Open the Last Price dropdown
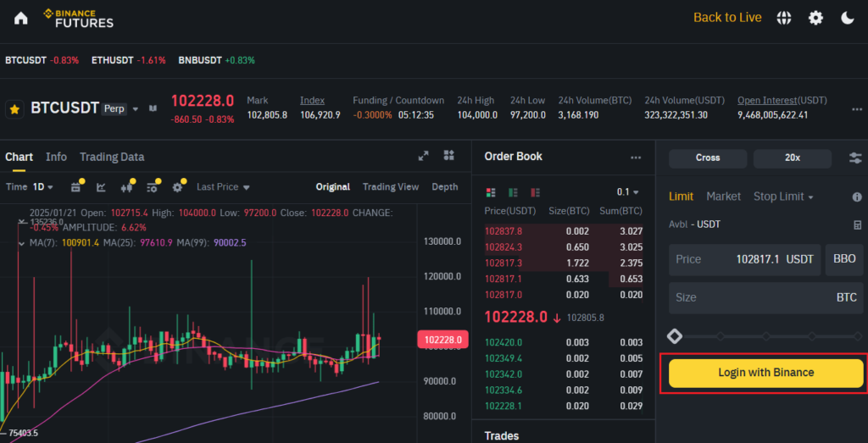Viewport: 868px width, 443px height. 223,187
